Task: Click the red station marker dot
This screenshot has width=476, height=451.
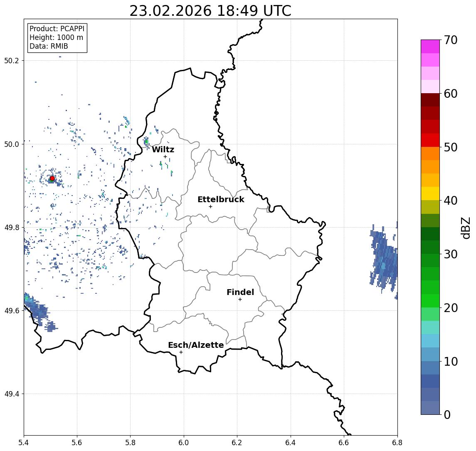Action: click(x=52, y=178)
